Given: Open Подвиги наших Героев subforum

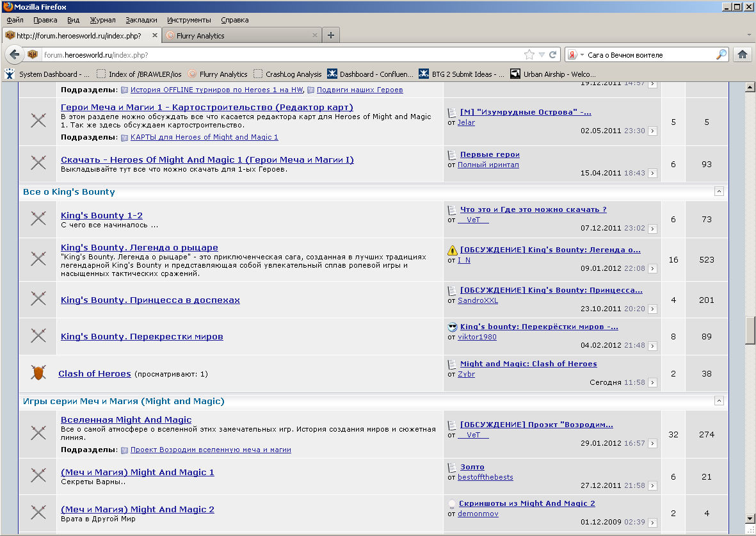Looking at the screenshot, I should click(x=360, y=90).
